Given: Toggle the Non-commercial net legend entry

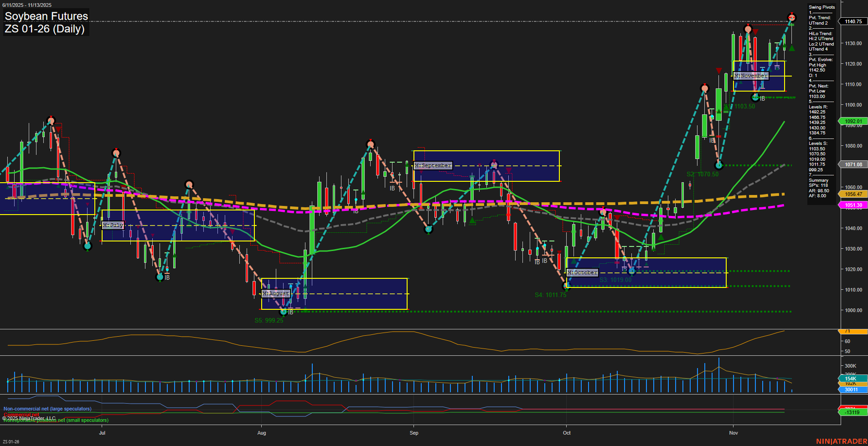Looking at the screenshot, I should click(x=47, y=409).
